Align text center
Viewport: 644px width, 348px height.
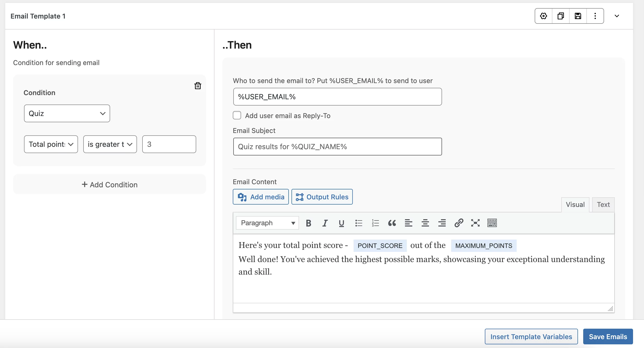coord(425,223)
